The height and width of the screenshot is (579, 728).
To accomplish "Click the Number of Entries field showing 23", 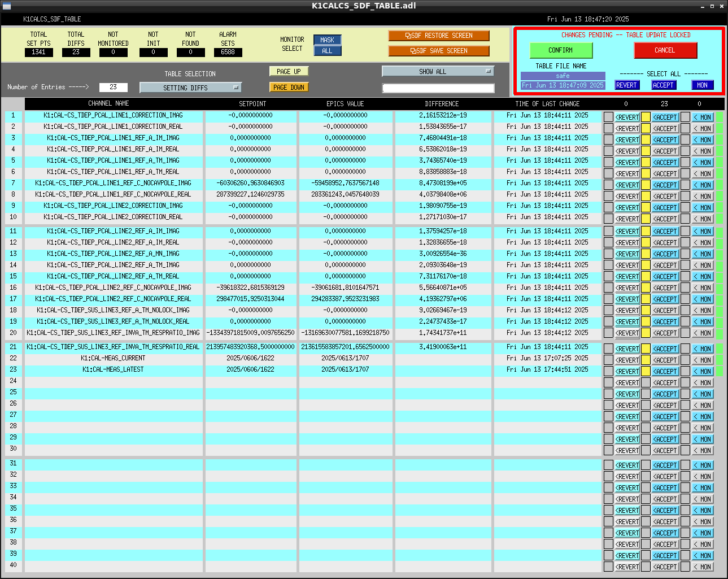I will pyautogui.click(x=114, y=87).
